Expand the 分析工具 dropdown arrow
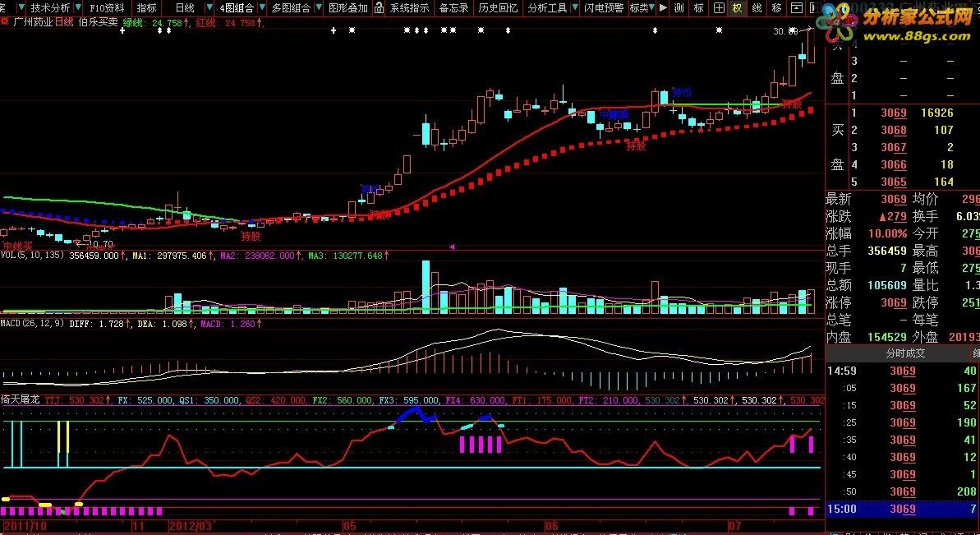The width and height of the screenshot is (980, 535). click(575, 8)
